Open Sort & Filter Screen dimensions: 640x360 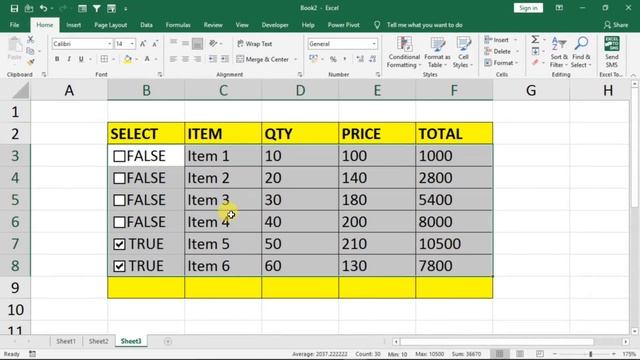[x=559, y=52]
